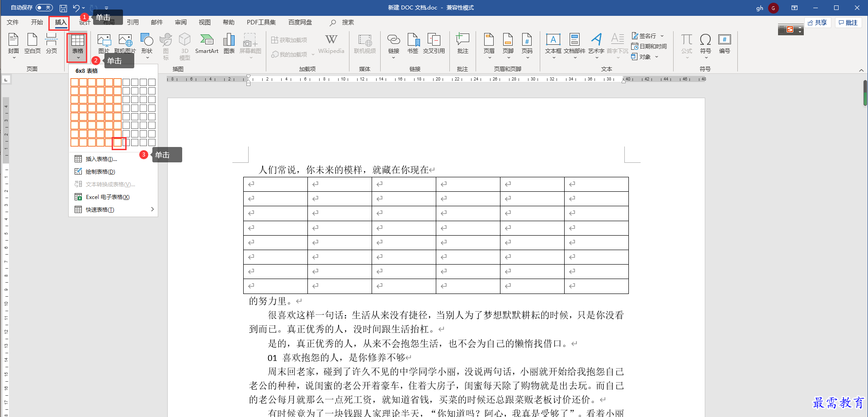Click the Share (共享) button
The height and width of the screenshot is (417, 868).
click(818, 23)
